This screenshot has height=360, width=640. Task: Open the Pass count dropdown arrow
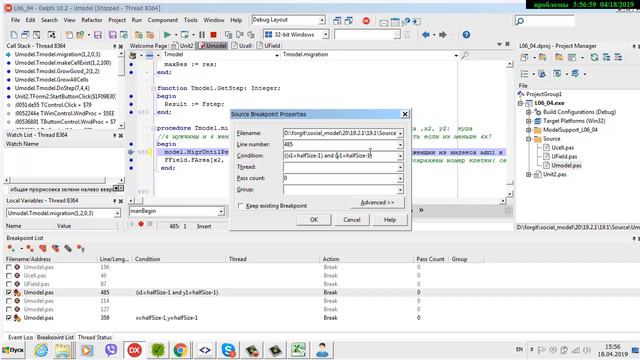tap(400, 178)
